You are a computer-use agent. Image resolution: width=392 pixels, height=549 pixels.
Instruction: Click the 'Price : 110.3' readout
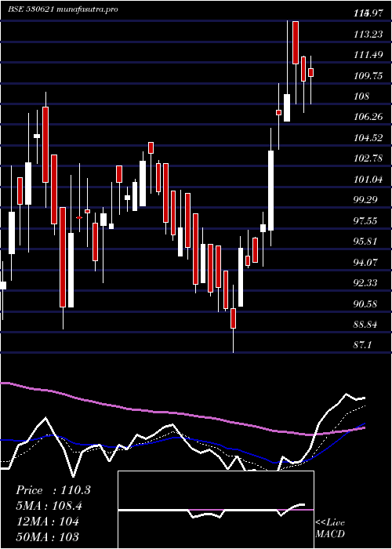click(53, 490)
